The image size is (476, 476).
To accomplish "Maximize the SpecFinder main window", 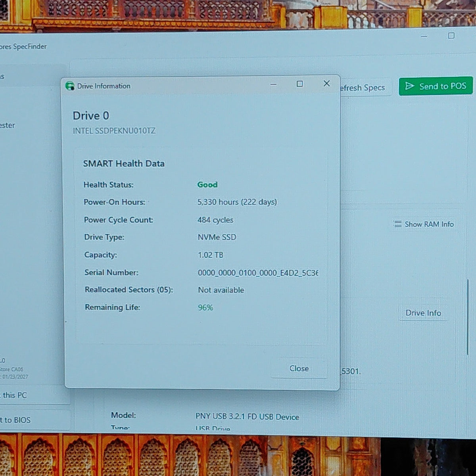I will click(x=451, y=35).
